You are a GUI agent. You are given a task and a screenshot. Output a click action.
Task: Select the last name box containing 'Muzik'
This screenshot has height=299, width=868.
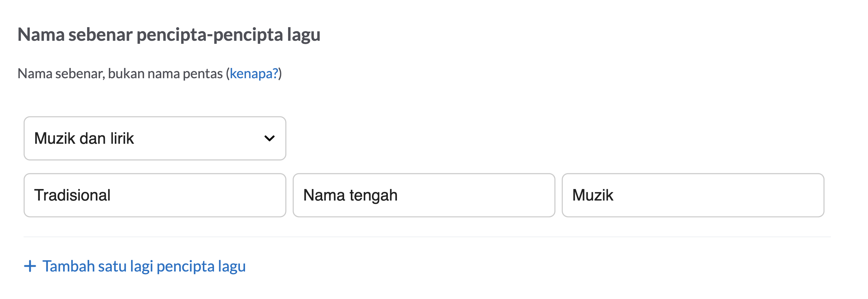click(x=693, y=195)
